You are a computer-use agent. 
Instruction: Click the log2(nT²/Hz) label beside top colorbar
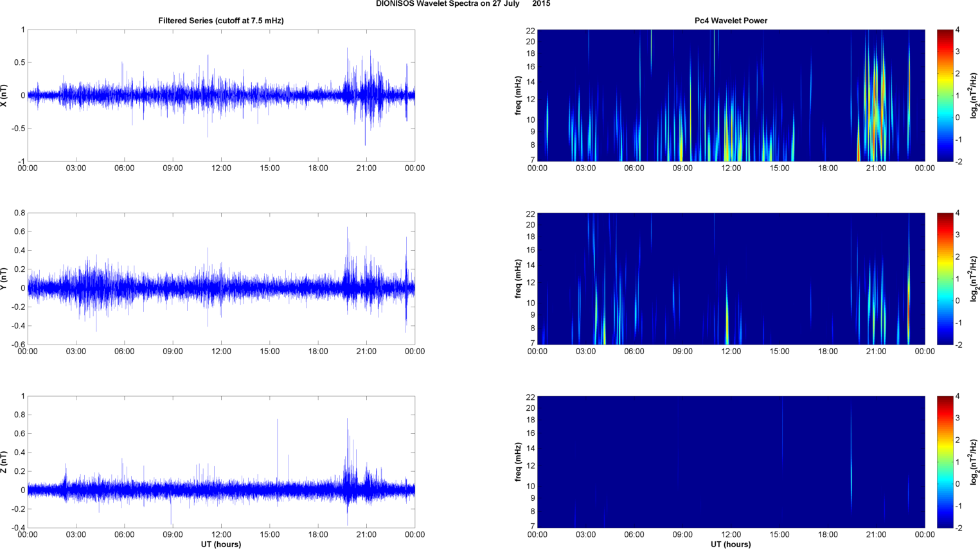[974, 95]
